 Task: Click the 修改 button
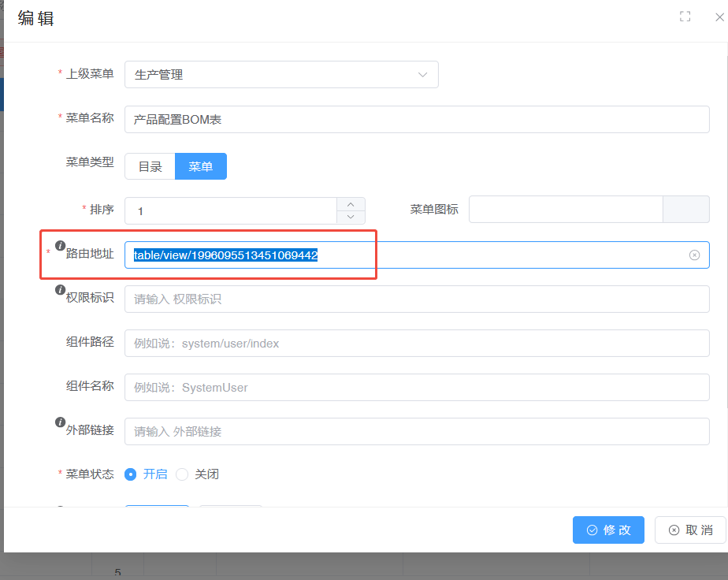click(x=608, y=530)
